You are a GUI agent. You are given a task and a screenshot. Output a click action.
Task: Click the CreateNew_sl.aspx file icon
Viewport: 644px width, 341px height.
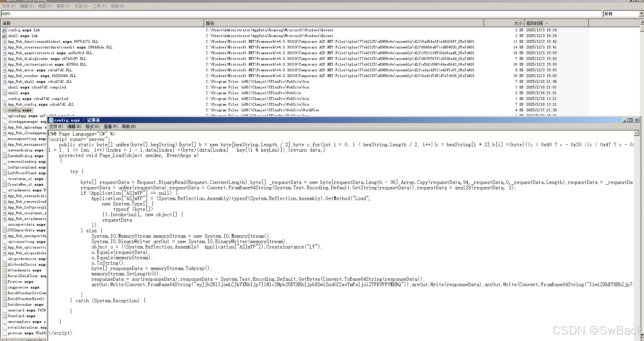[5, 185]
